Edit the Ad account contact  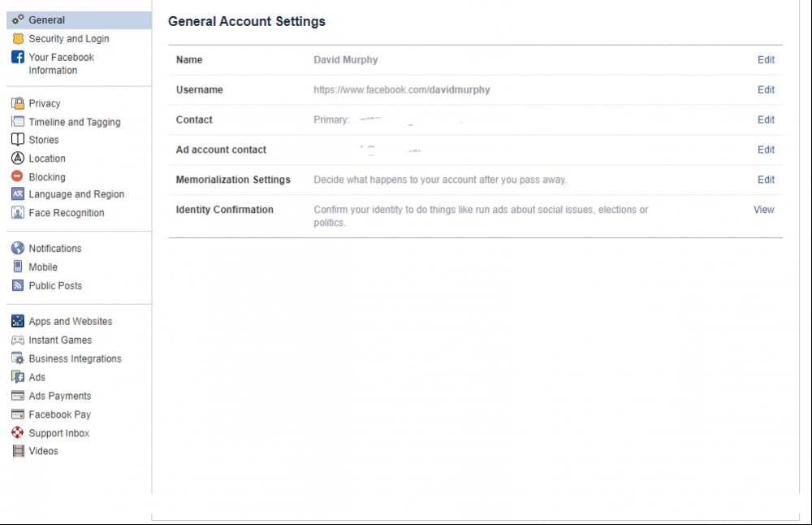point(766,150)
